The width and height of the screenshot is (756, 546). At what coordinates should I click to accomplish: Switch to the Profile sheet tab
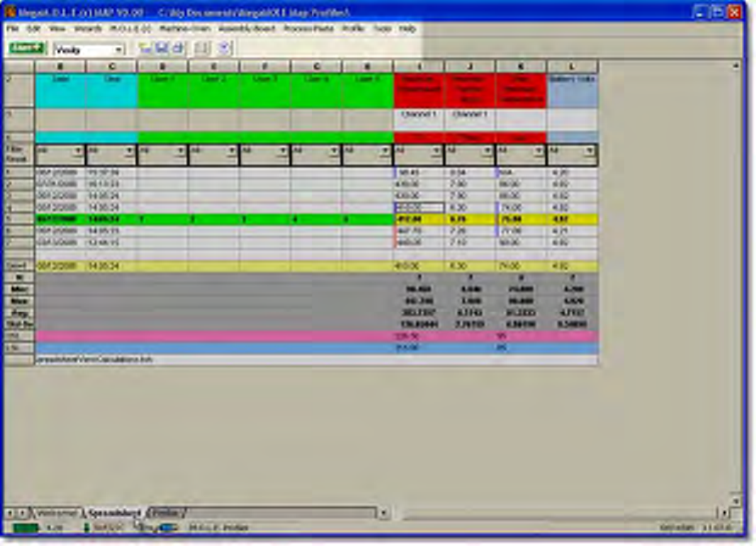coord(166,513)
